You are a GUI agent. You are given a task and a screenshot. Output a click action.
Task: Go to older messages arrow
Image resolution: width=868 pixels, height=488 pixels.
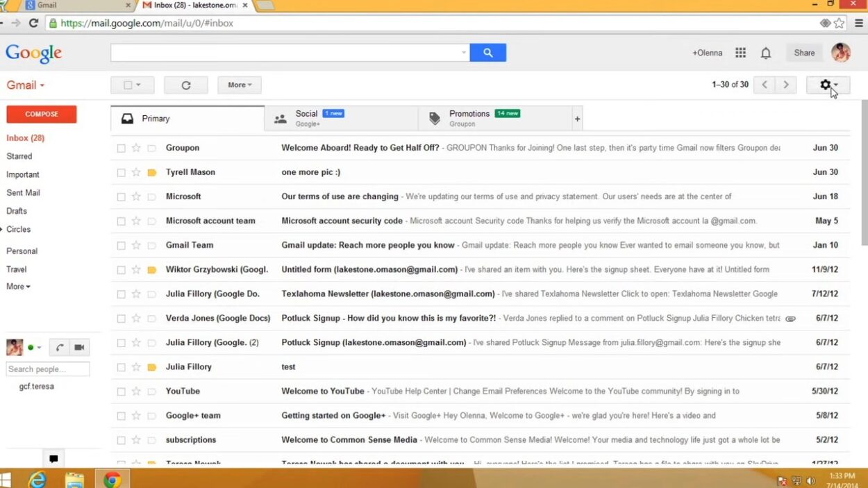[785, 85]
